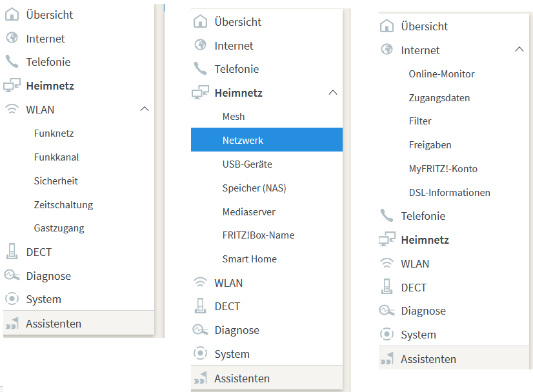
Task: Click the Assistenten icon in the menu with Netzwerk highlighted
Action: pyautogui.click(x=201, y=378)
